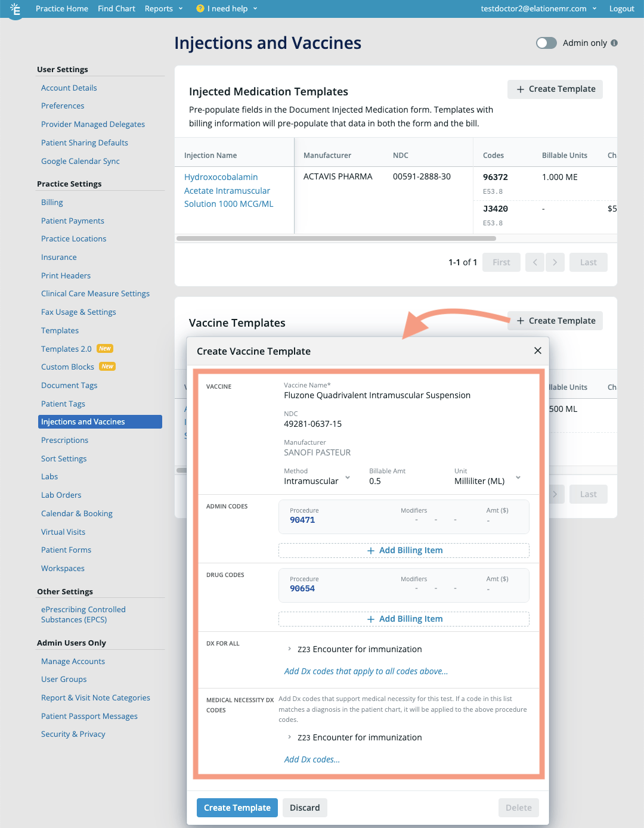Click the Admin only info icon
644x828 pixels.
pyautogui.click(x=614, y=43)
